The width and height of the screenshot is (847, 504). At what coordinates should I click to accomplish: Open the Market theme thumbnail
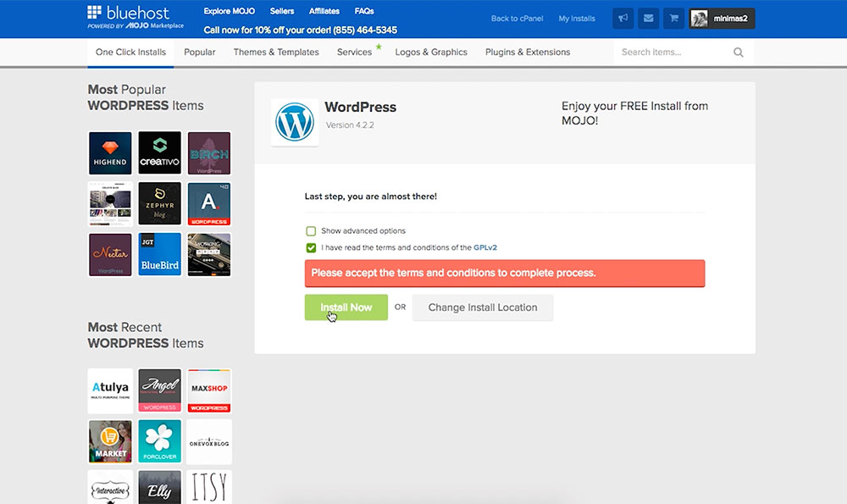tap(110, 442)
